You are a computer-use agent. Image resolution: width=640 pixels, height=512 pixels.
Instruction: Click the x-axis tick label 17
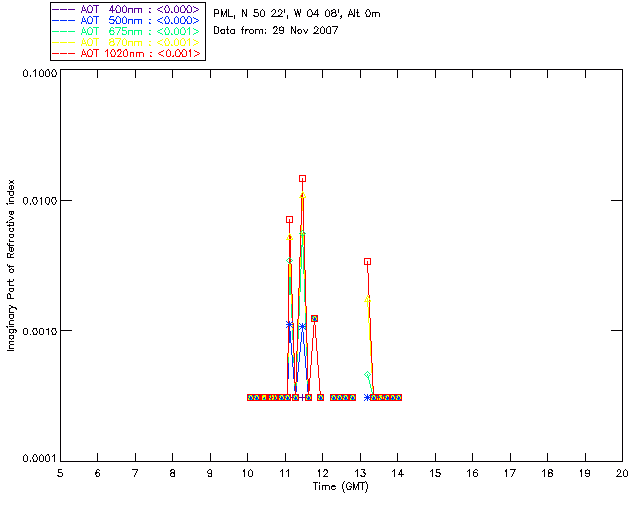(510, 473)
